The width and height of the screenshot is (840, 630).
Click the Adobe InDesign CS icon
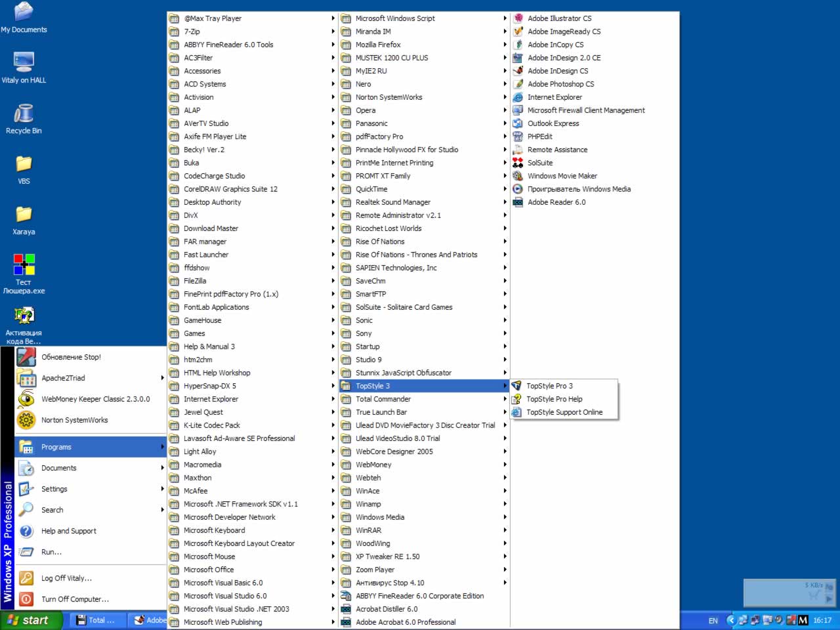pyautogui.click(x=518, y=71)
